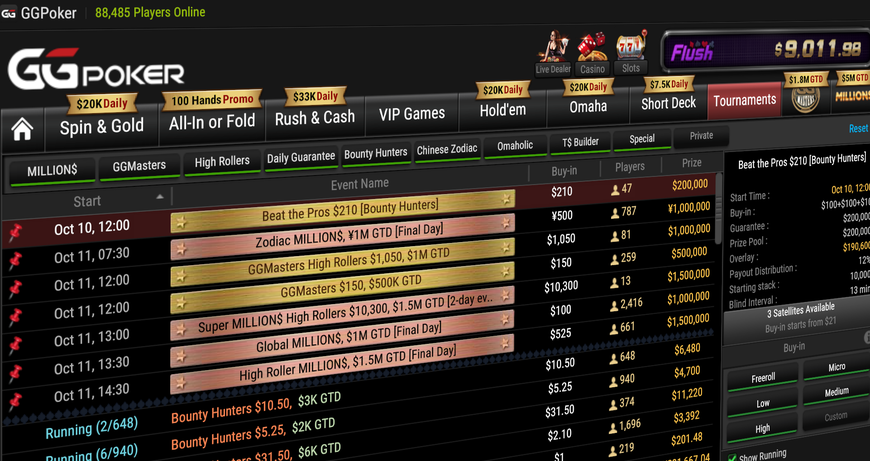Click the large GGPoker logo

pyautogui.click(x=95, y=69)
